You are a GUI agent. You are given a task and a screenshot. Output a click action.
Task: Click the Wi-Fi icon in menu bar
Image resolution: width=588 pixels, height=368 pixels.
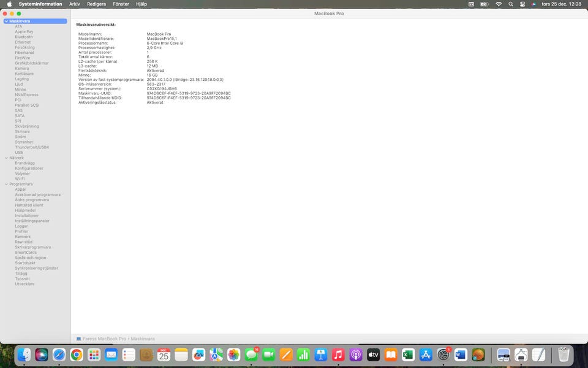(x=499, y=4)
